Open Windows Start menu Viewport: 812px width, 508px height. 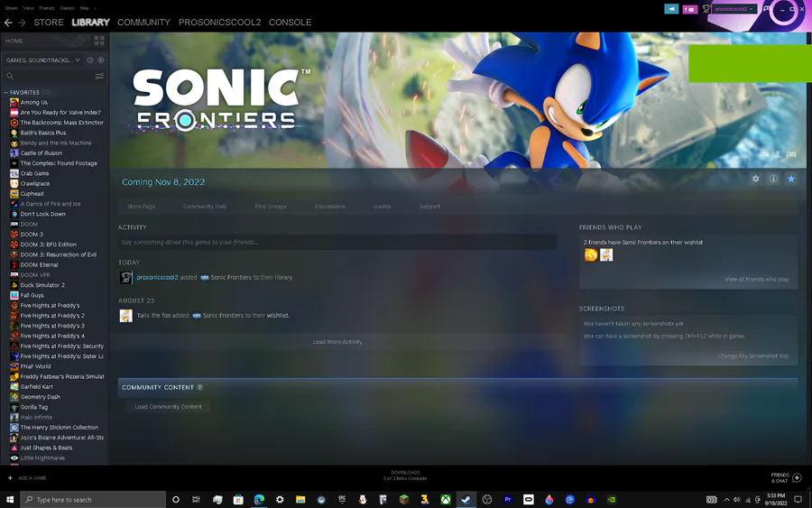[x=10, y=500]
